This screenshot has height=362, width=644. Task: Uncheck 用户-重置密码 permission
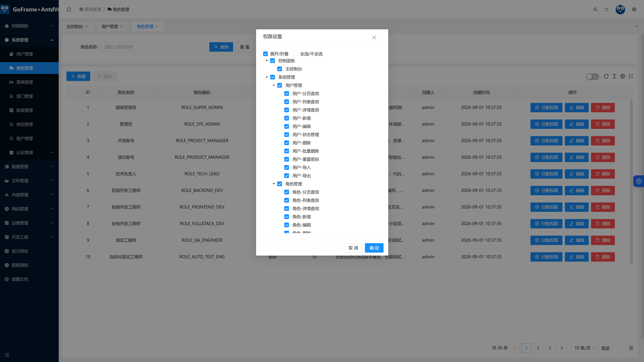pyautogui.click(x=286, y=159)
